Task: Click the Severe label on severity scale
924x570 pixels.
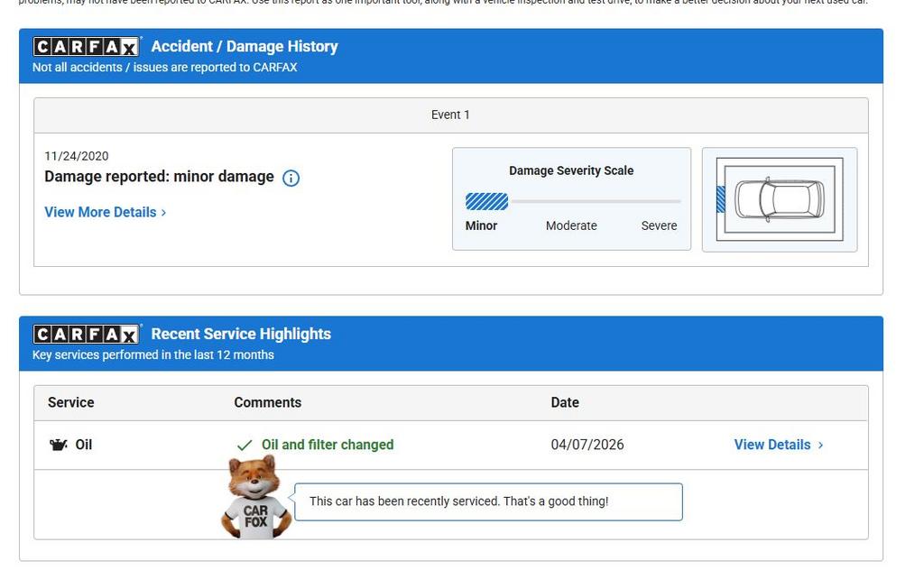Action: coord(659,225)
